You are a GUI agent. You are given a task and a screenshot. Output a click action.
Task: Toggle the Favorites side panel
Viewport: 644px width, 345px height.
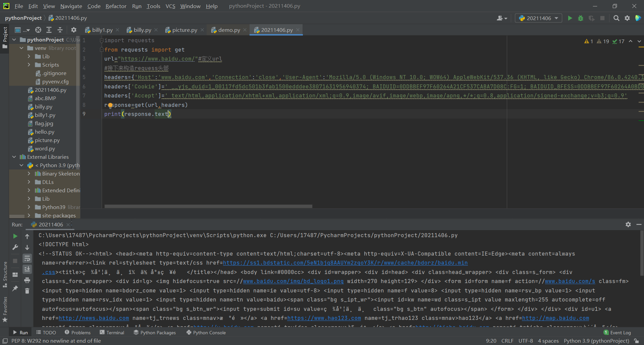coord(5,309)
